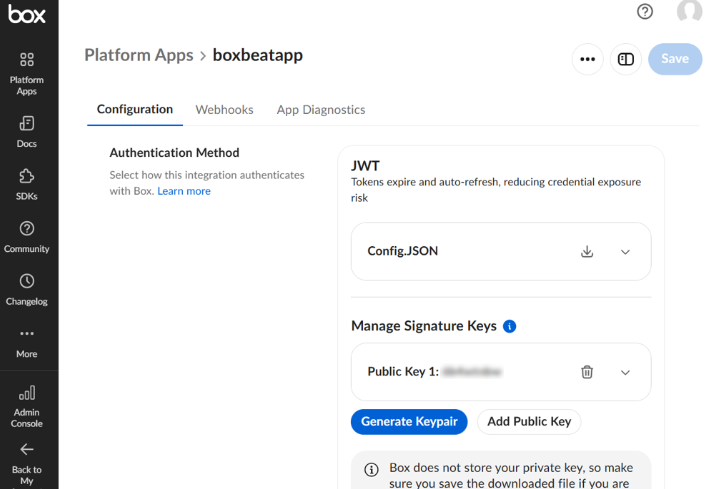
Task: Open More options in sidebar
Action: tap(27, 343)
